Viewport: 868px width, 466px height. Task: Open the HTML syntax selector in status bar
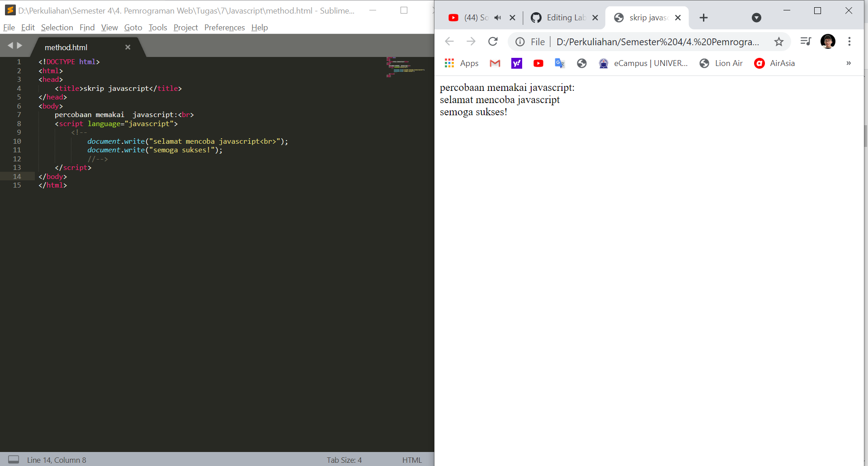(x=412, y=460)
